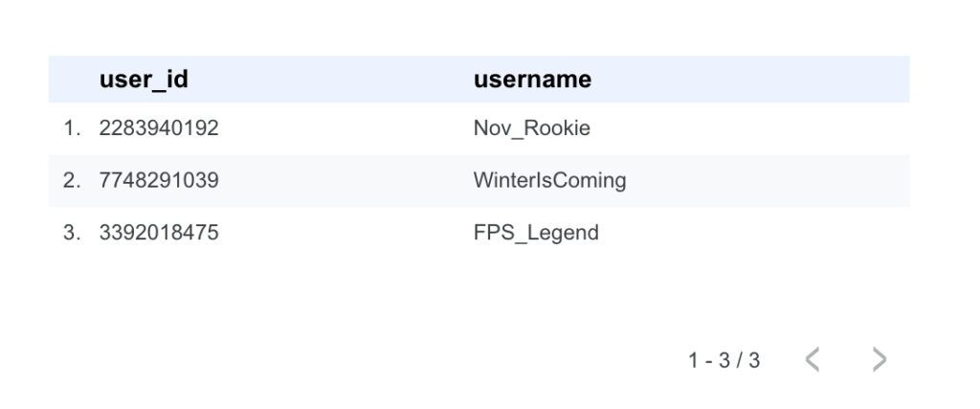The width and height of the screenshot is (980, 409).
Task: Click empty row space right of WinterIsComing
Action: [766, 181]
